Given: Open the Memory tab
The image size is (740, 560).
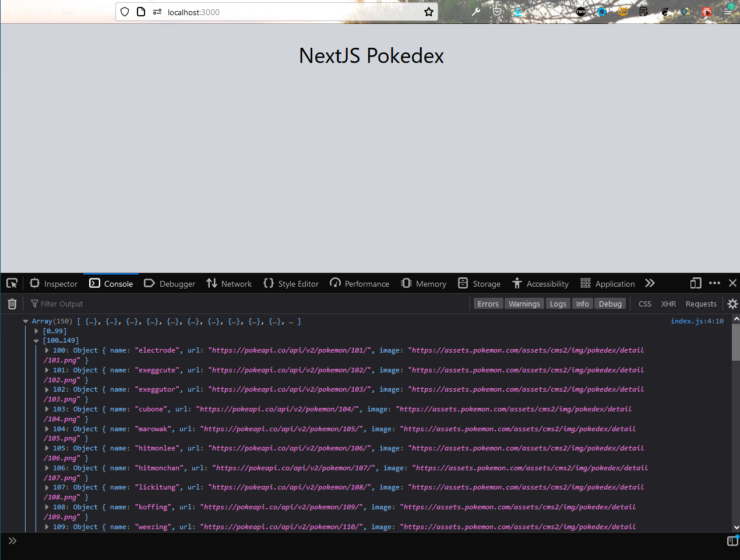Looking at the screenshot, I should coord(424,284).
